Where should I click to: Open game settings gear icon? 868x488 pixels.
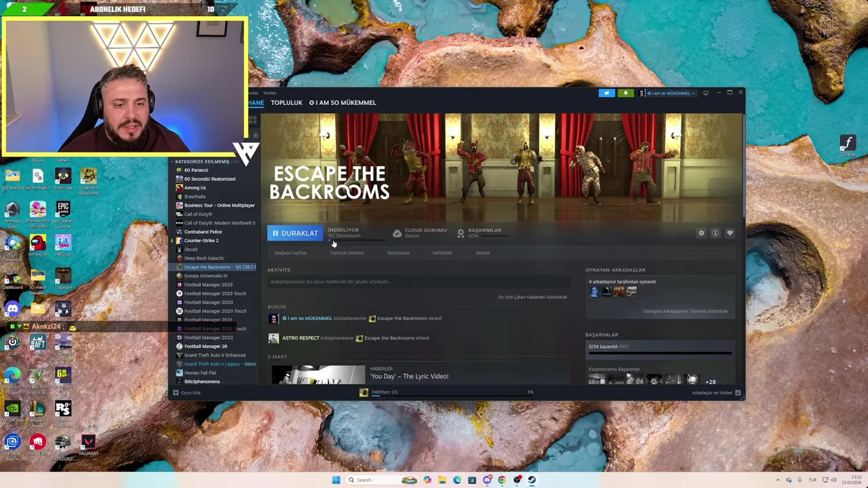[701, 233]
